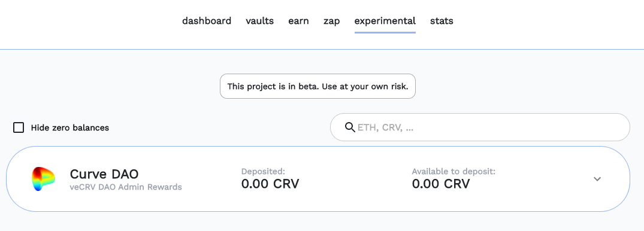Click the Curve DAO rainbow logo icon
Viewport: 644px width, 231px height.
coord(43,179)
